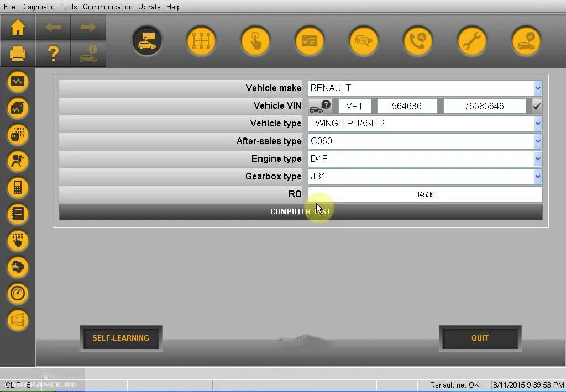The height and width of the screenshot is (392, 566).
Task: Open the phone support icon
Action: (418, 40)
